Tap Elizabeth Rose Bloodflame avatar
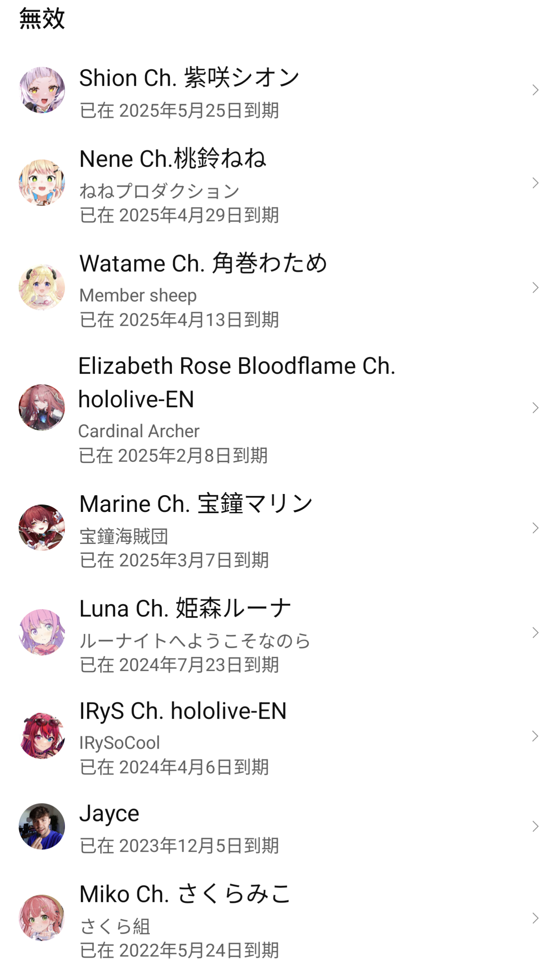Viewport: 560px width, 967px height. click(42, 407)
